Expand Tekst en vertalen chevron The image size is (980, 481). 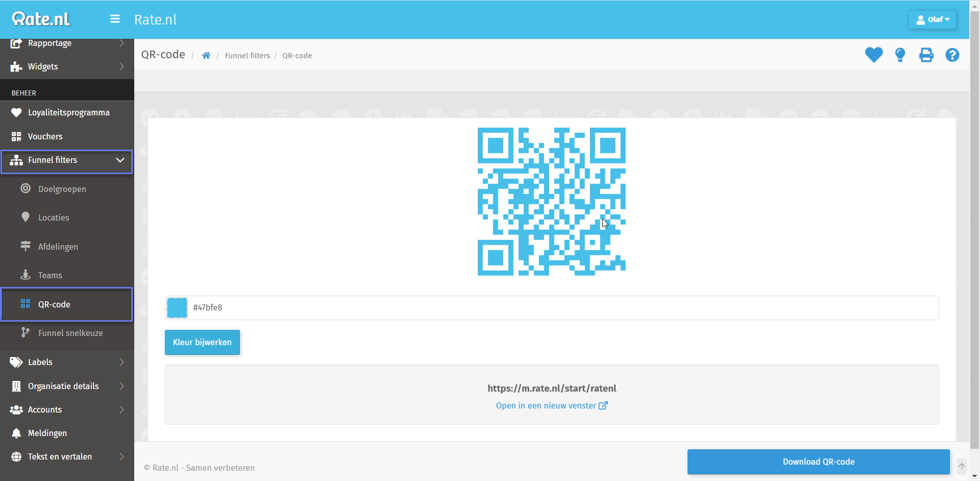(x=121, y=456)
